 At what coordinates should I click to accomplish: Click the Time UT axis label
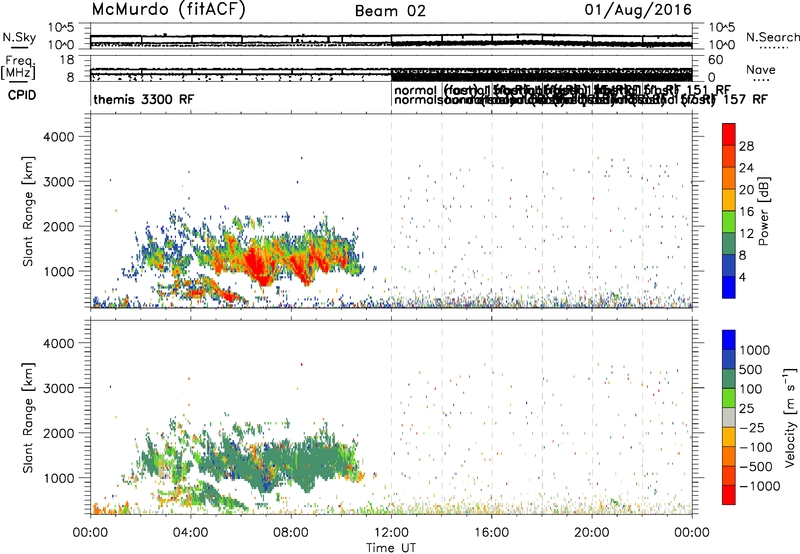click(x=391, y=548)
